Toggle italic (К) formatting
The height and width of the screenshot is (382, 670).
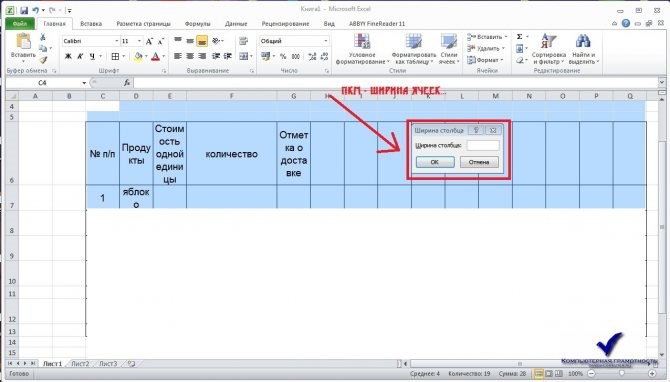pos(80,56)
